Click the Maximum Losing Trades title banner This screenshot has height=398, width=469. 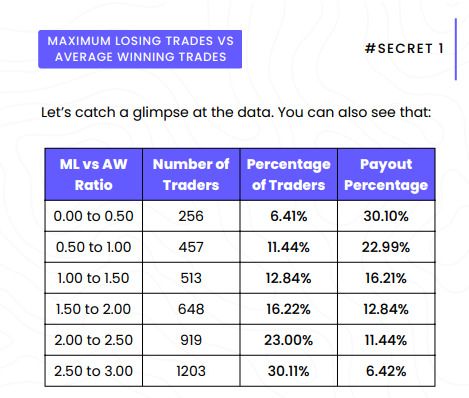coord(140,49)
